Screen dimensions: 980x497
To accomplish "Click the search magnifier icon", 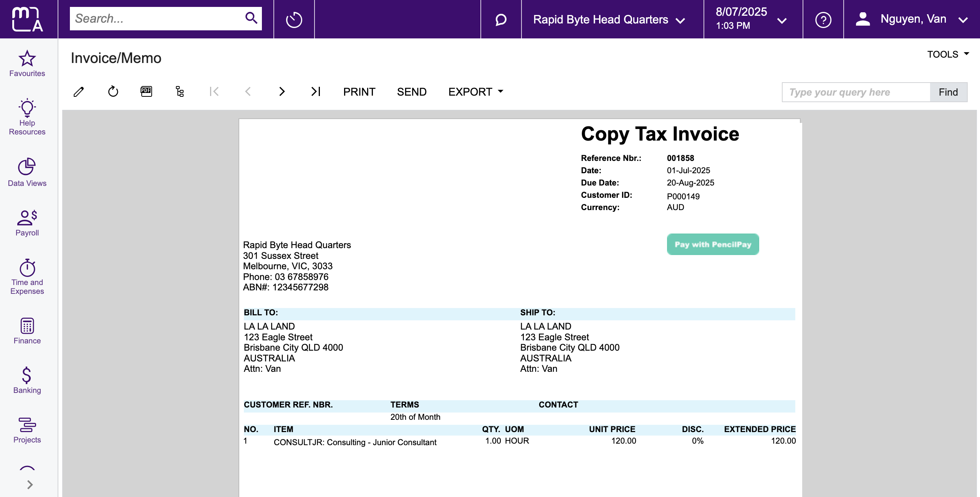I will pos(251,18).
